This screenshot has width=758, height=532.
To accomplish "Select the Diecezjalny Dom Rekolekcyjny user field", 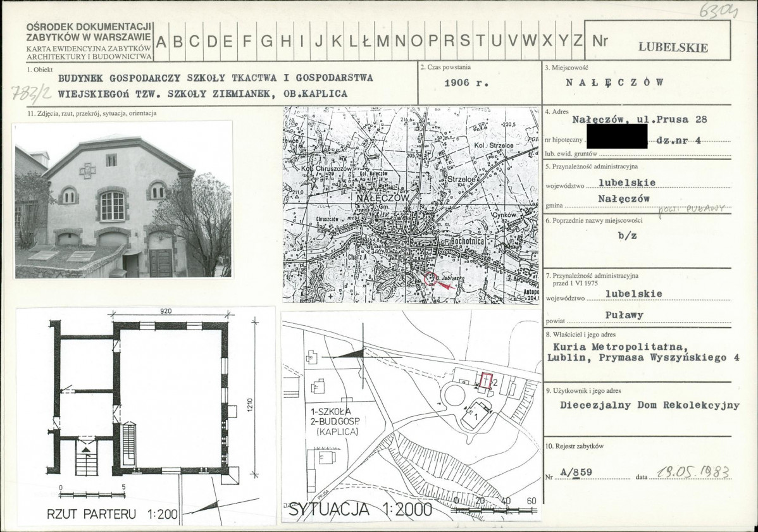I will (x=650, y=405).
